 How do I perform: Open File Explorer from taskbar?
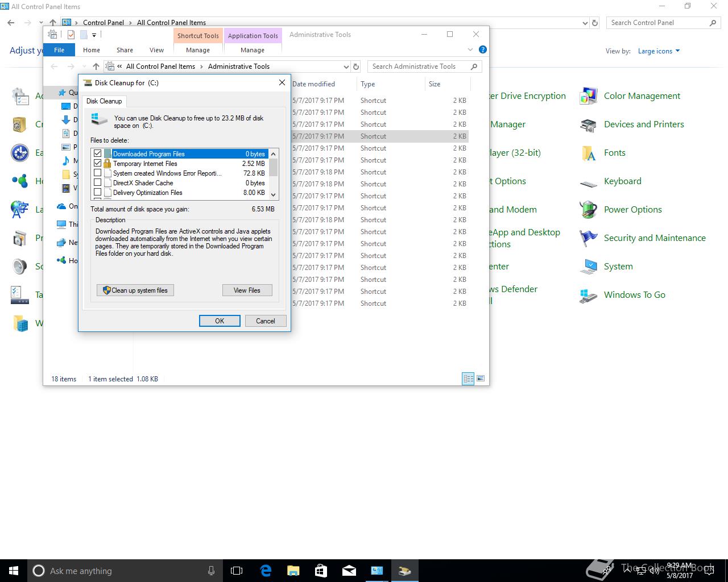click(x=293, y=571)
